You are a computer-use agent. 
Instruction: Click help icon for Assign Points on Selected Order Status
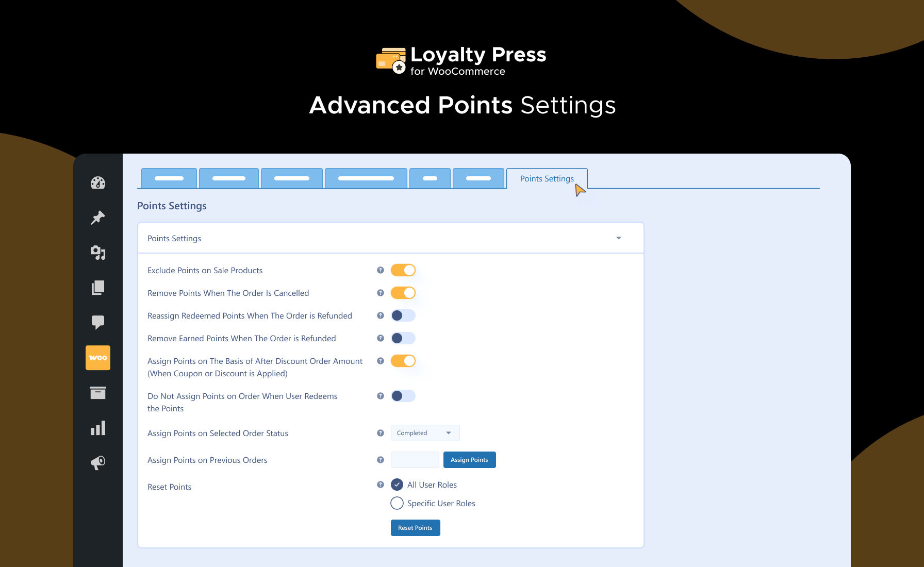(x=381, y=433)
